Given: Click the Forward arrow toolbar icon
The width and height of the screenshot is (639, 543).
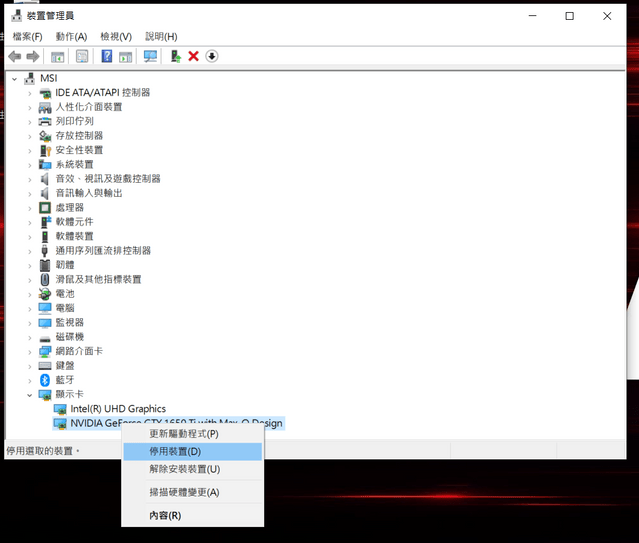Looking at the screenshot, I should point(33,56).
